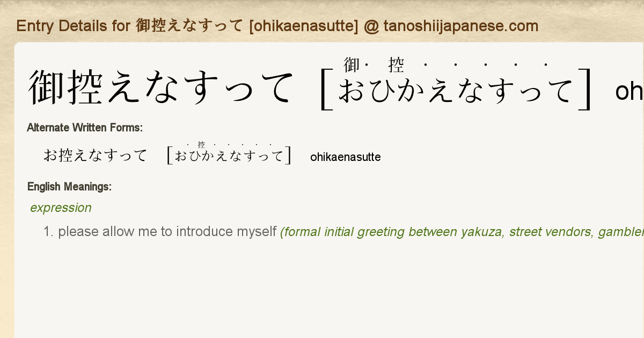Click the empty content area below the definition
644x338 pixels.
tap(328, 290)
